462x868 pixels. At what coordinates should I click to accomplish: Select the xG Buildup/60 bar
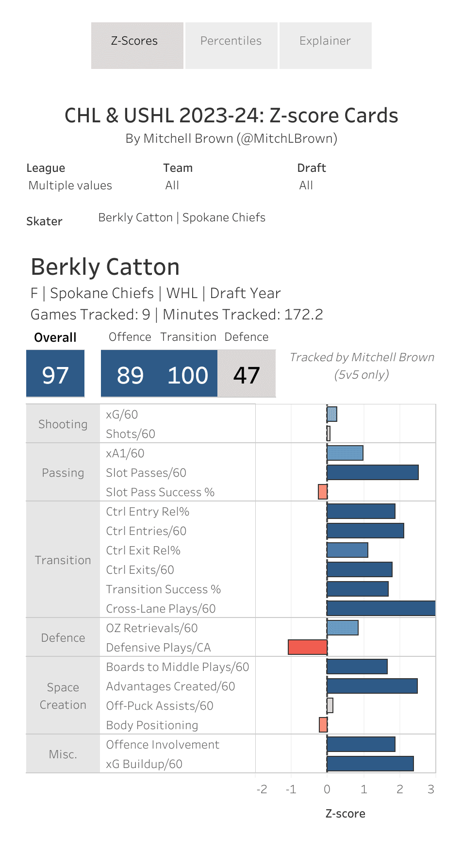pos(370,764)
